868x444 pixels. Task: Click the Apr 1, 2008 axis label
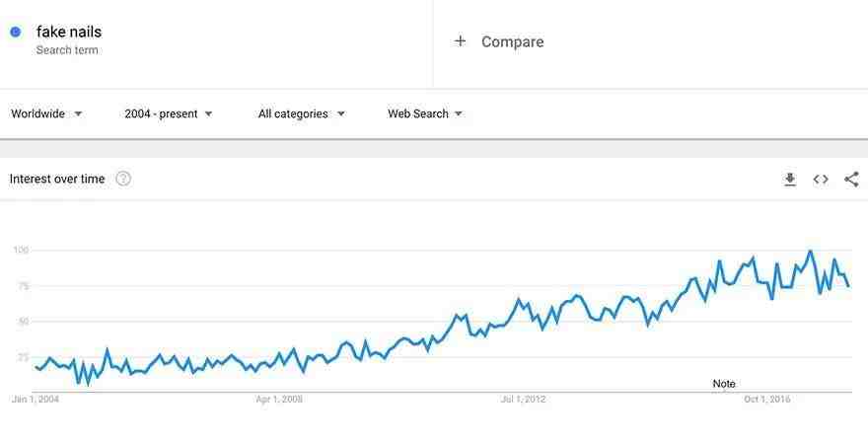point(279,400)
